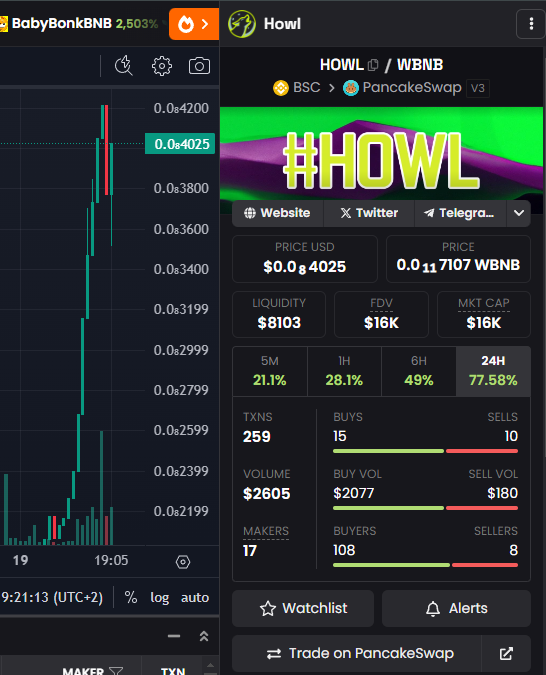
Task: Toggle log scale on chart
Action: click(x=159, y=598)
